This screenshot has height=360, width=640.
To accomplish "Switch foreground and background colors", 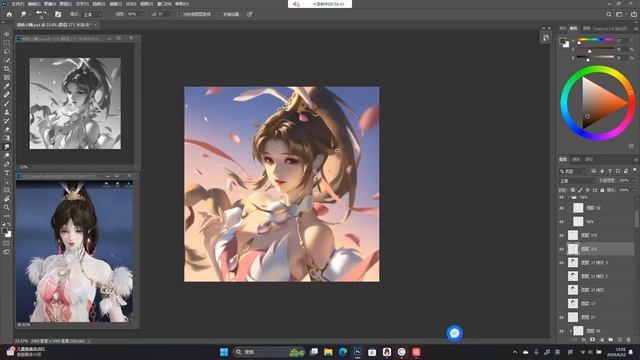I will pyautogui.click(x=8, y=224).
